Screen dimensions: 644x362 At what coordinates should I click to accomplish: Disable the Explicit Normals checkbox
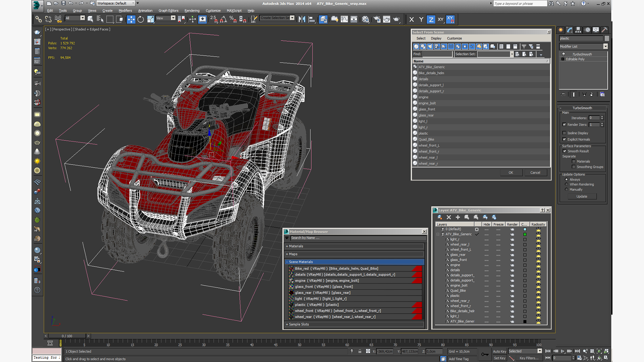coord(564,139)
